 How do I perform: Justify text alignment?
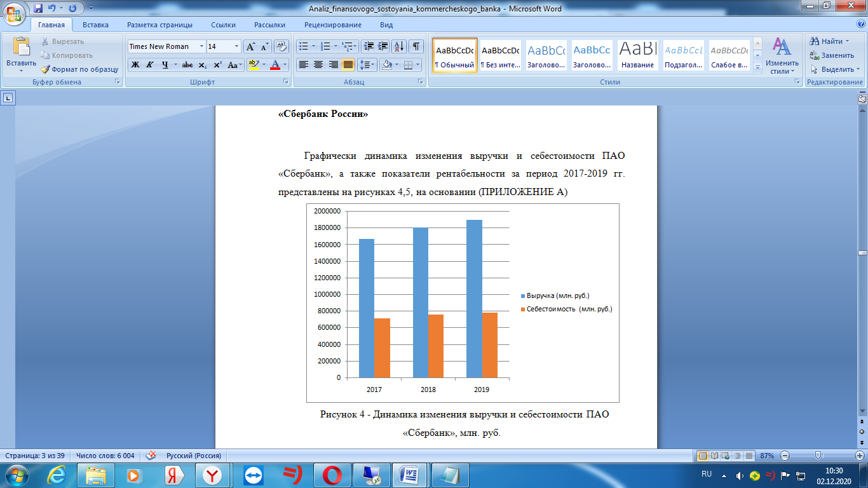click(x=348, y=65)
